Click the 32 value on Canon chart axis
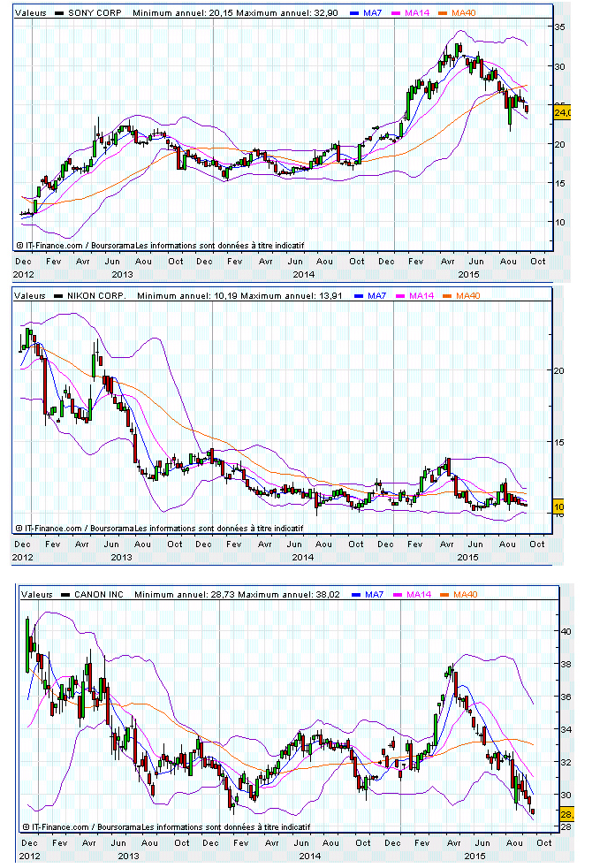592x868 pixels. [x=566, y=762]
